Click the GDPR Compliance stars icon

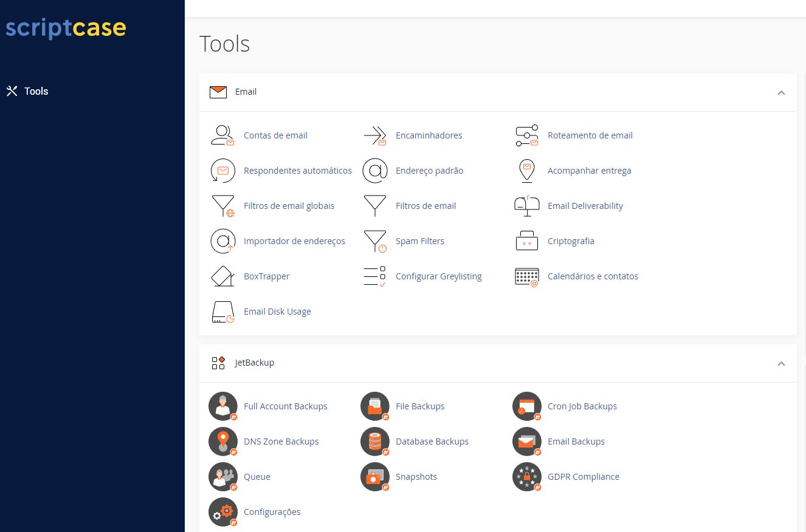point(526,477)
